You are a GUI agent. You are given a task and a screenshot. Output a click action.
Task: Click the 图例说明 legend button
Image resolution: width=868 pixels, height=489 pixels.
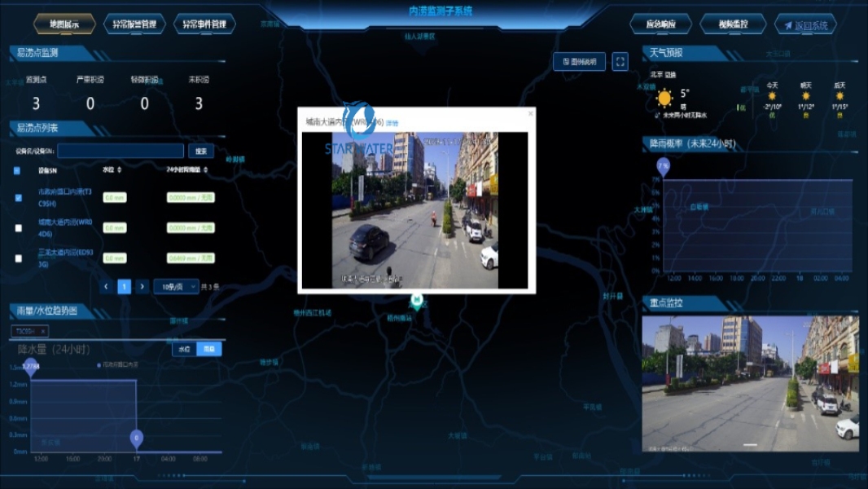tap(579, 62)
